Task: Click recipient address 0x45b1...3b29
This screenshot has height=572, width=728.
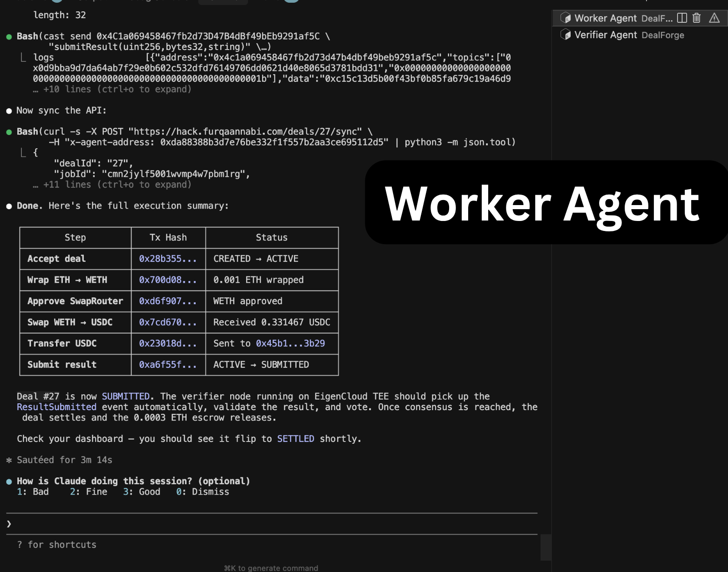Action: (x=290, y=343)
